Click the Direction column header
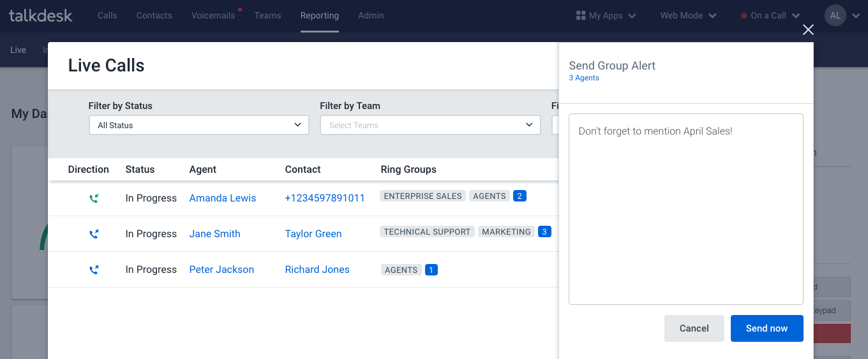This screenshot has height=359, width=868. (x=89, y=170)
